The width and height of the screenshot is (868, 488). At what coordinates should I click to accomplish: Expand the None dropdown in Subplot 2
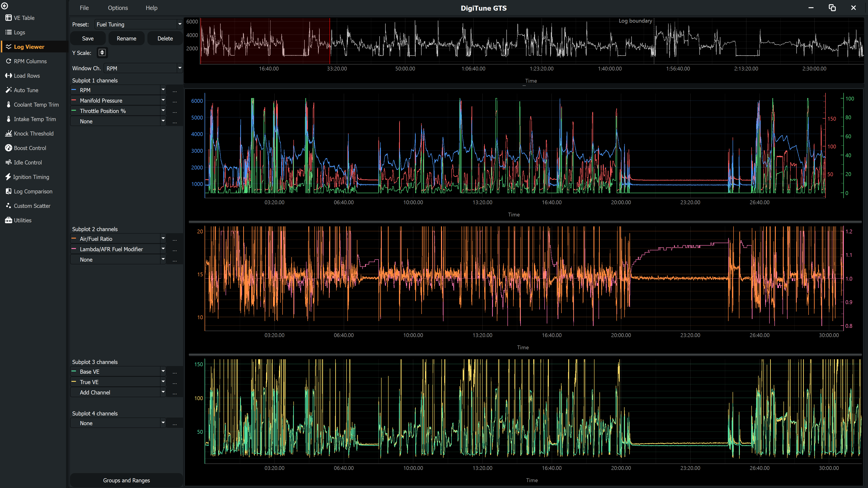tap(163, 259)
